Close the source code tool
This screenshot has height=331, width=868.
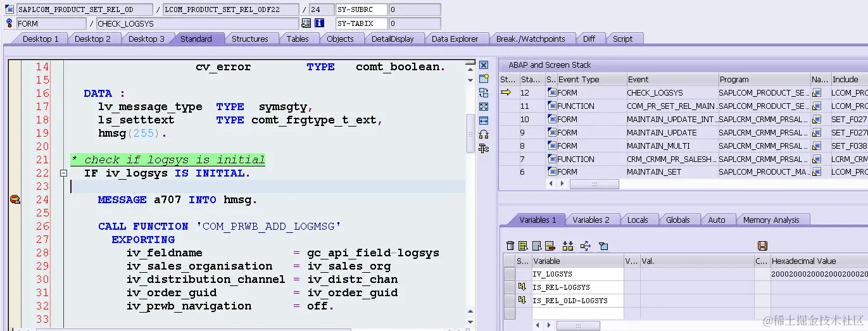[x=484, y=65]
